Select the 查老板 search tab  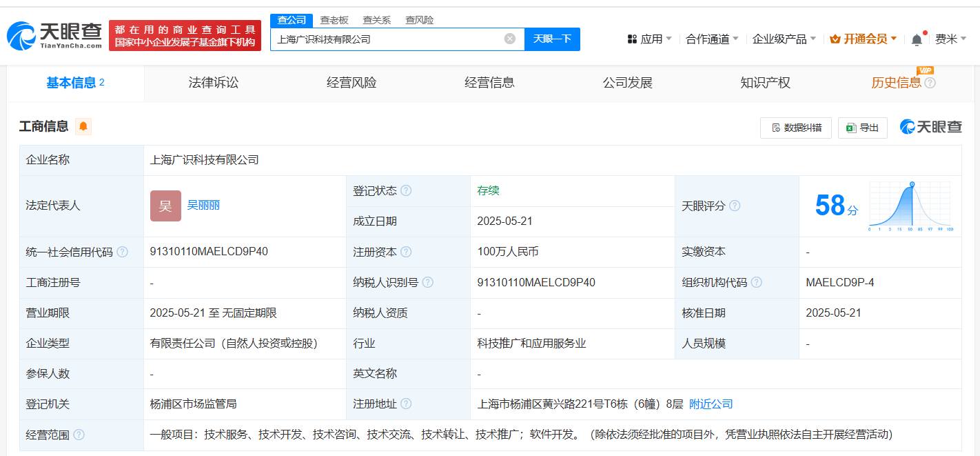tap(334, 20)
